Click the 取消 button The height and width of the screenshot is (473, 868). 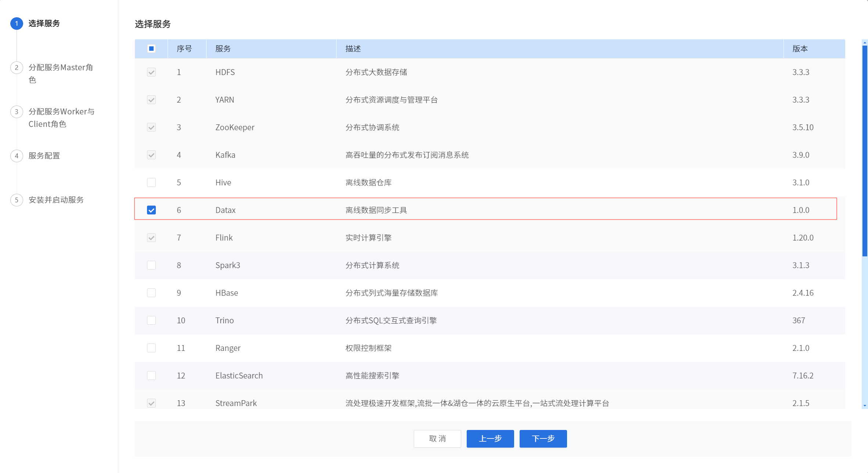click(437, 439)
